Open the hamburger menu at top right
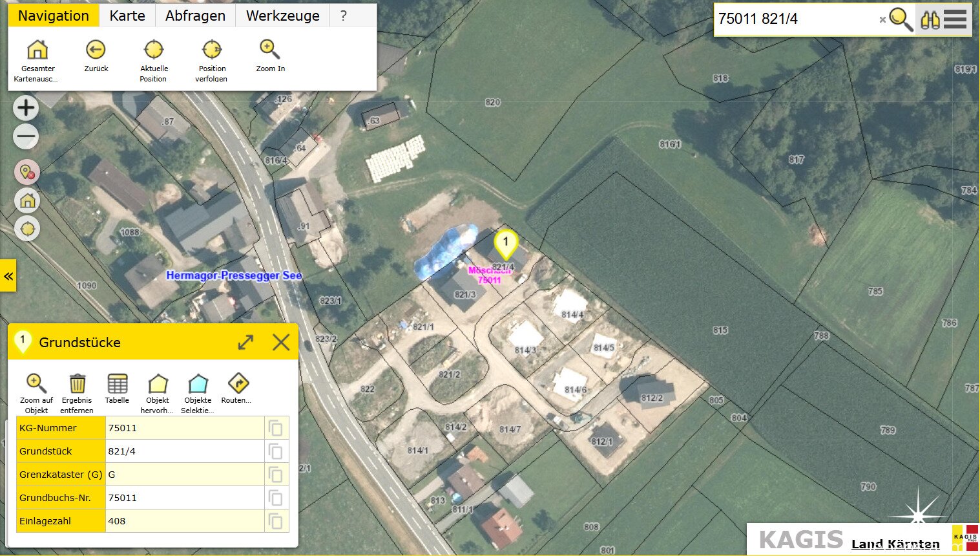980x556 pixels. [x=955, y=19]
